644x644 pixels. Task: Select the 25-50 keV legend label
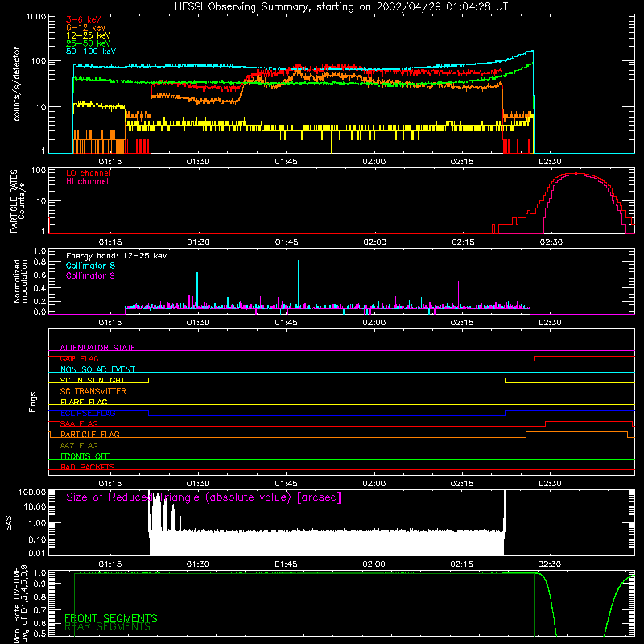[88, 43]
